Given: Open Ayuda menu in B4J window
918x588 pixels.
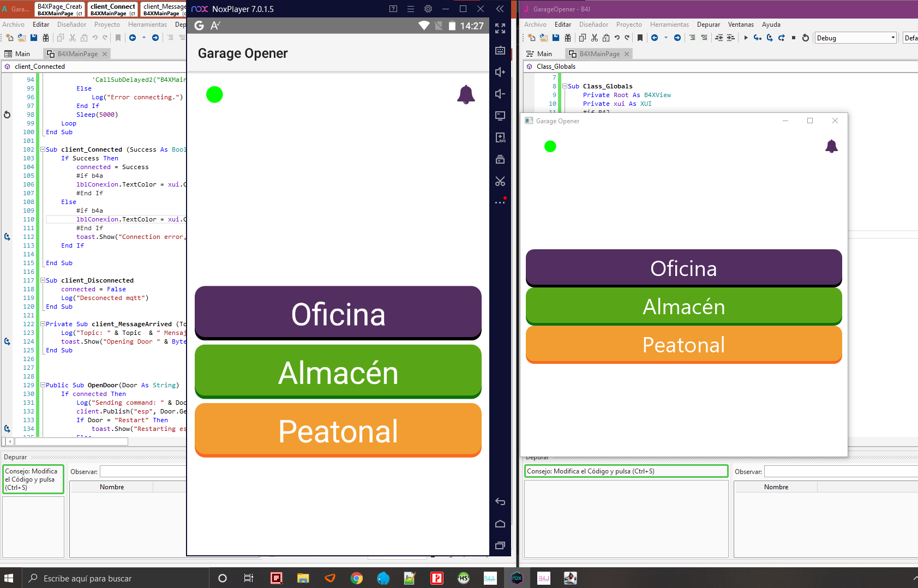Looking at the screenshot, I should pyautogui.click(x=771, y=25).
